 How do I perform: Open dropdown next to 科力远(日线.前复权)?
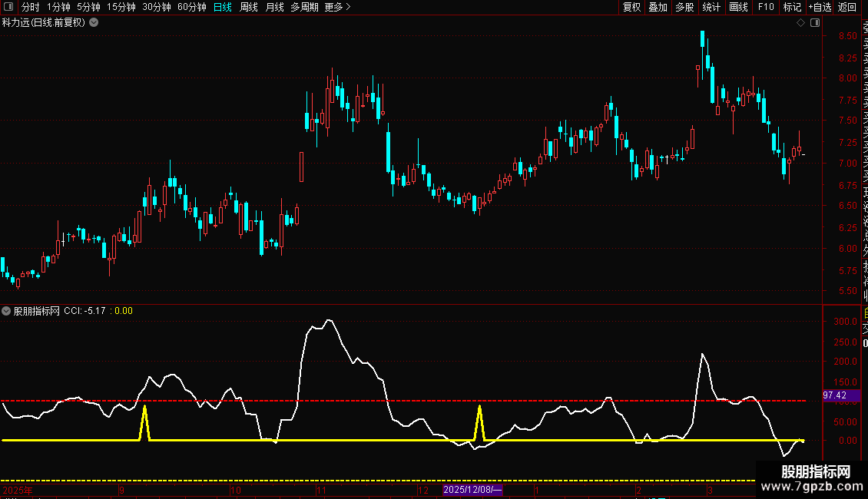tap(94, 23)
